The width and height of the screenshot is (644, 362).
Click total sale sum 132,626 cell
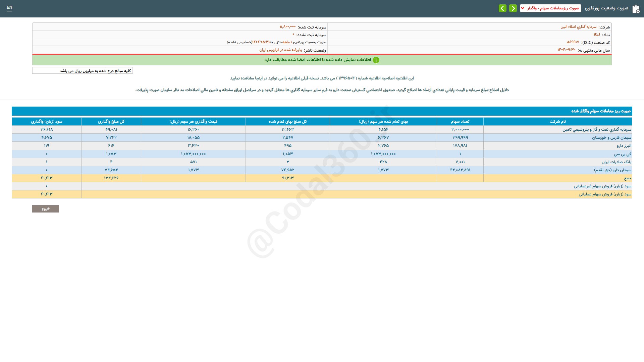point(111,178)
